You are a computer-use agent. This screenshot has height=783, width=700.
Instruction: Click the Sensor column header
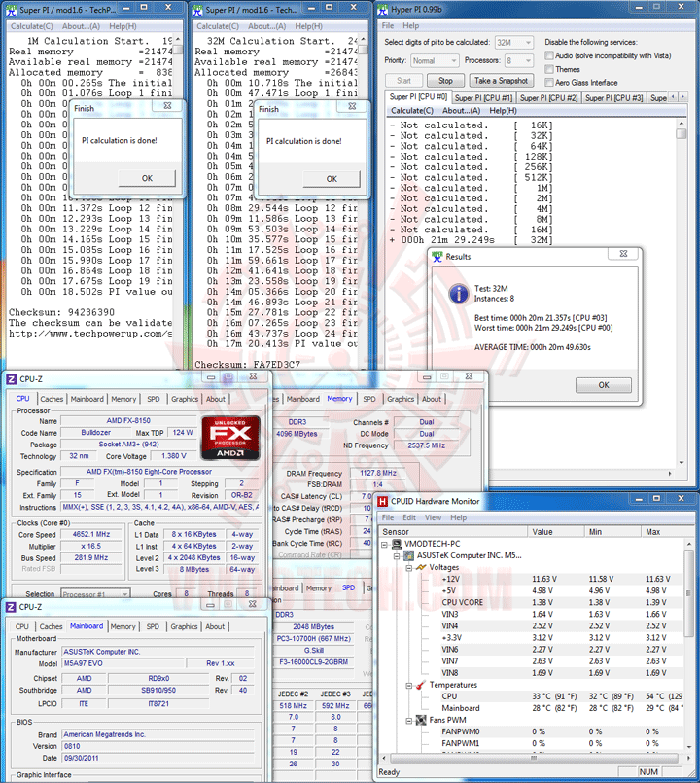[453, 532]
